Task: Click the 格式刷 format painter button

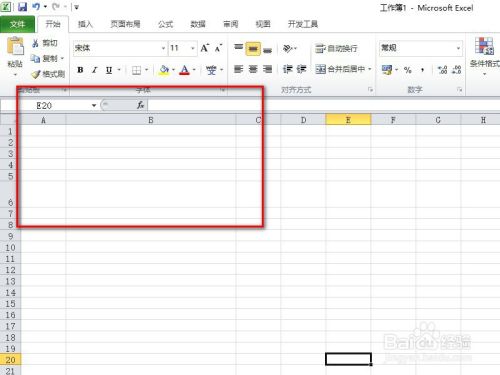Action: pos(49,74)
